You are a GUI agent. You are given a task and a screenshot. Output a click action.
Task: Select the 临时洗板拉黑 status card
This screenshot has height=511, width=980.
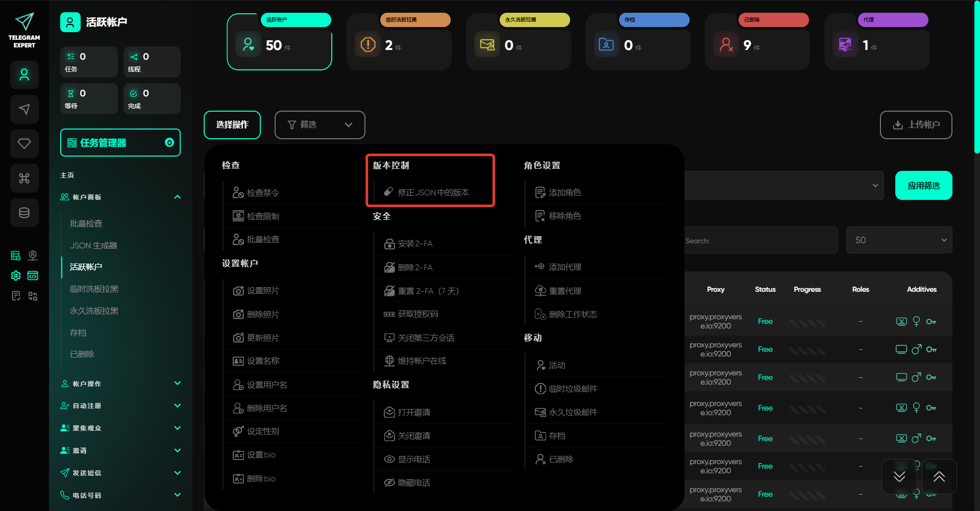click(x=399, y=42)
